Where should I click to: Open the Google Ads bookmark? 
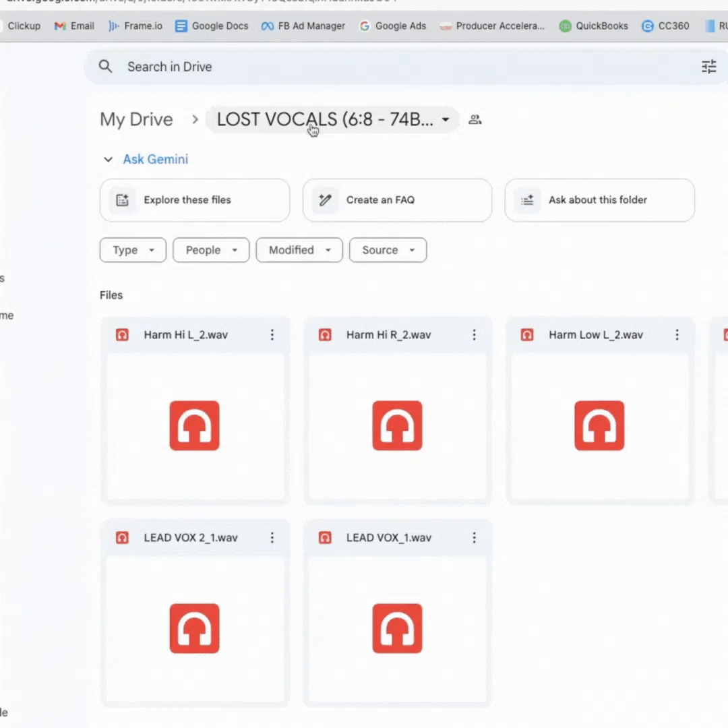[x=393, y=26]
